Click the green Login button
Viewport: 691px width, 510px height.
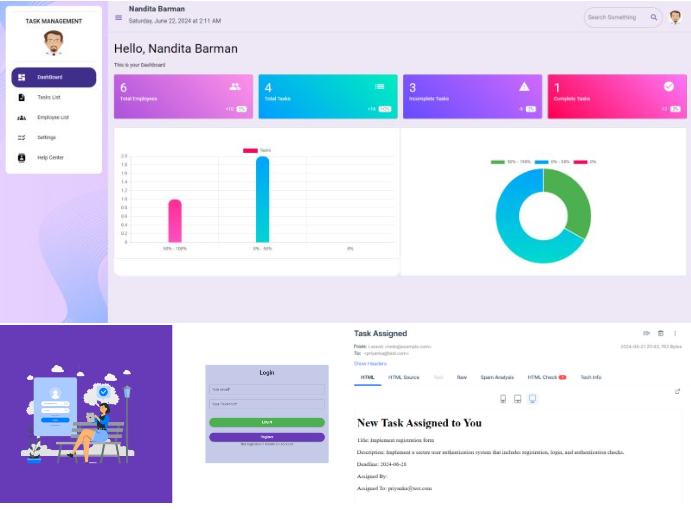click(x=267, y=422)
